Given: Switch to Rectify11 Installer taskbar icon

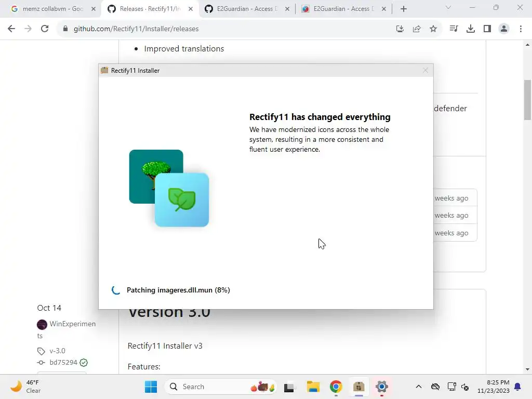Looking at the screenshot, I should [358, 387].
